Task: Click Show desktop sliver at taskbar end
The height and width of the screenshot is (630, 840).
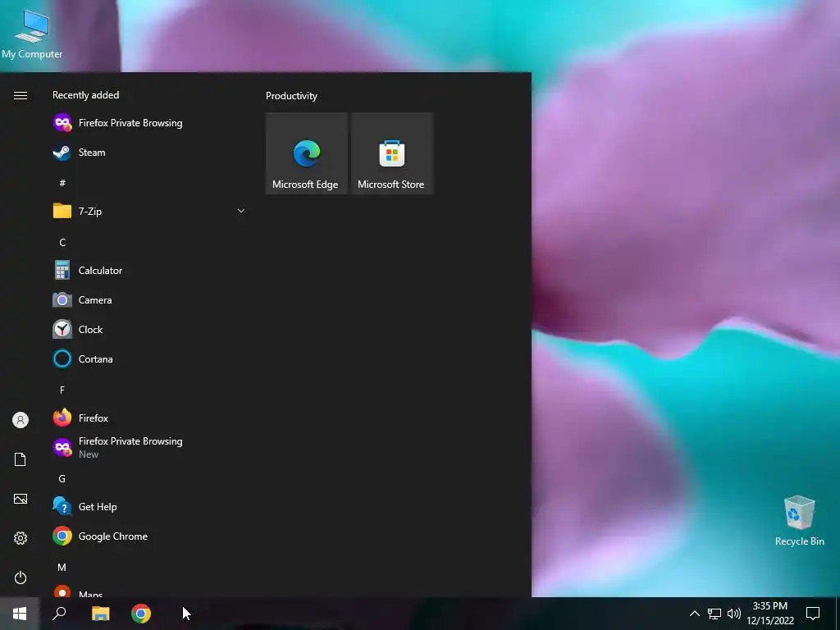Action: point(838,614)
